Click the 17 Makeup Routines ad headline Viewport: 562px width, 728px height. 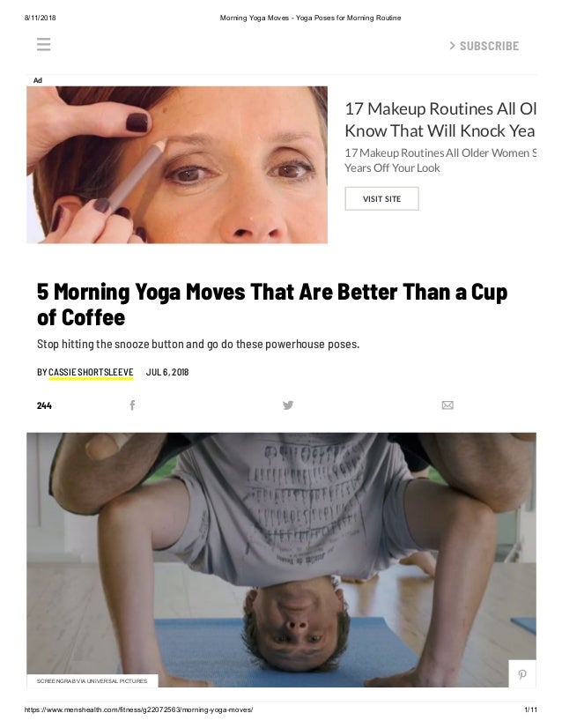(440, 120)
